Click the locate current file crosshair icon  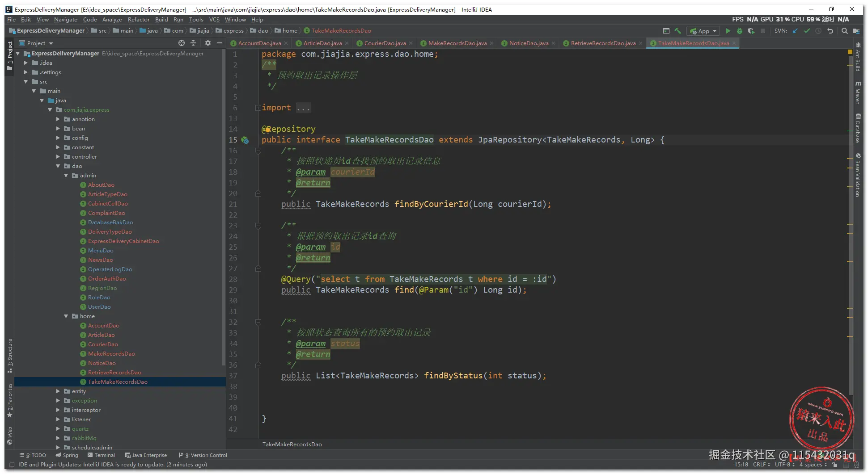tap(182, 43)
